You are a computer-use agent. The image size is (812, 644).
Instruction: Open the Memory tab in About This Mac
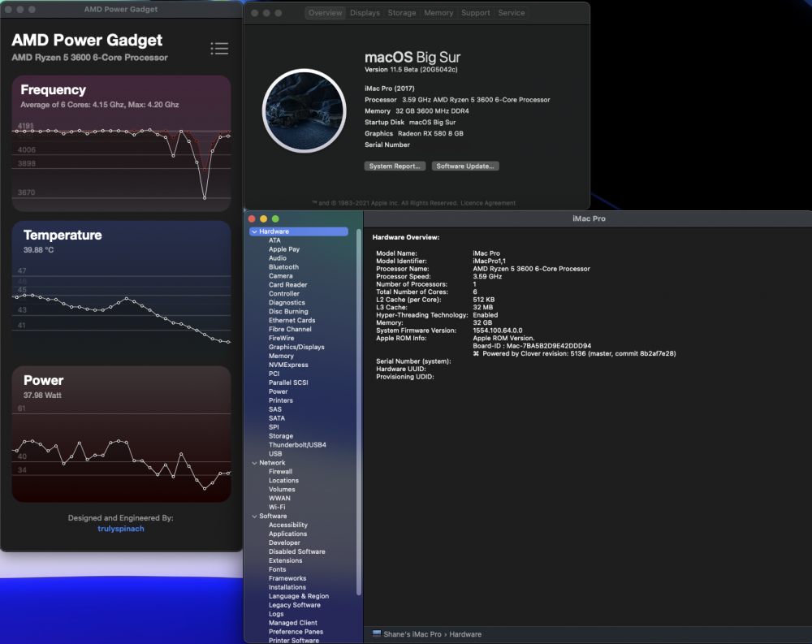(438, 12)
